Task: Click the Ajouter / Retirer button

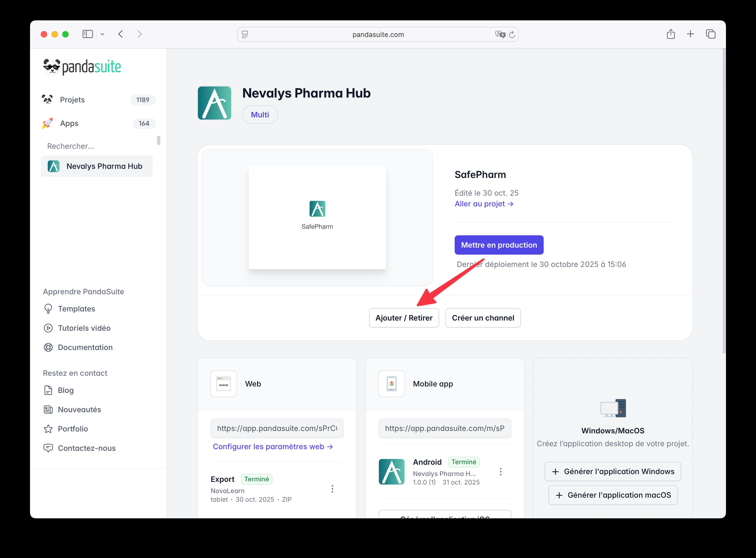Action: tap(404, 318)
